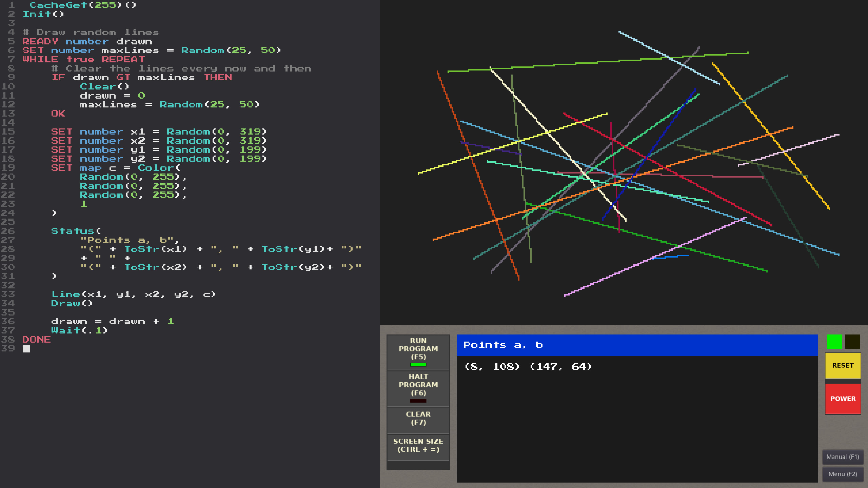Image resolution: width=868 pixels, height=488 pixels.
Task: Open the Menu (F2)
Action: pos(843,474)
